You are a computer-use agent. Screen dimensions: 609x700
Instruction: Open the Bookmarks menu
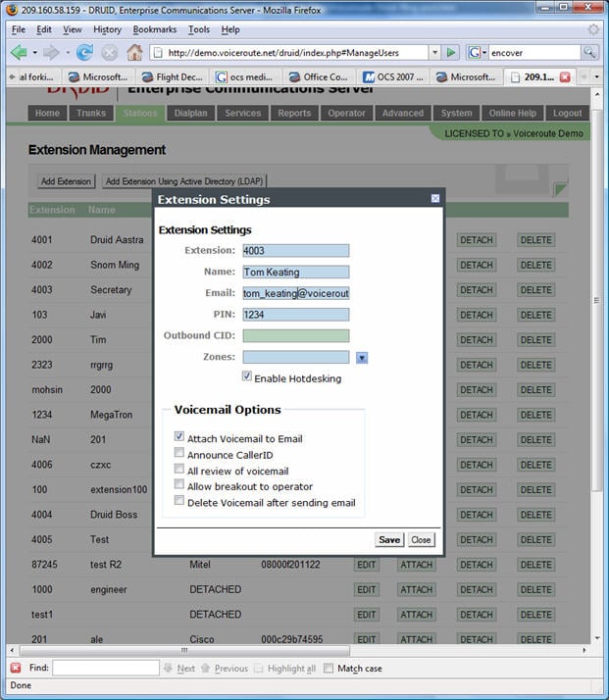[155, 29]
